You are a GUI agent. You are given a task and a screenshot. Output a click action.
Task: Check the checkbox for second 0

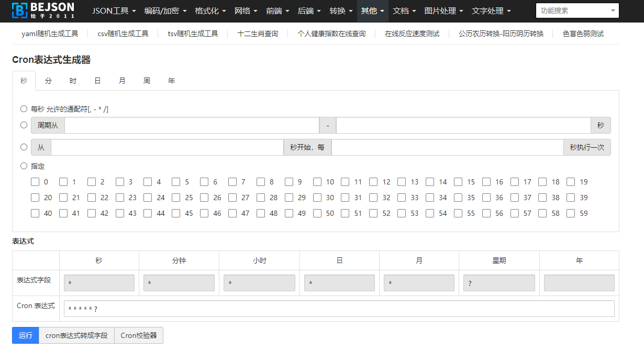(35, 182)
